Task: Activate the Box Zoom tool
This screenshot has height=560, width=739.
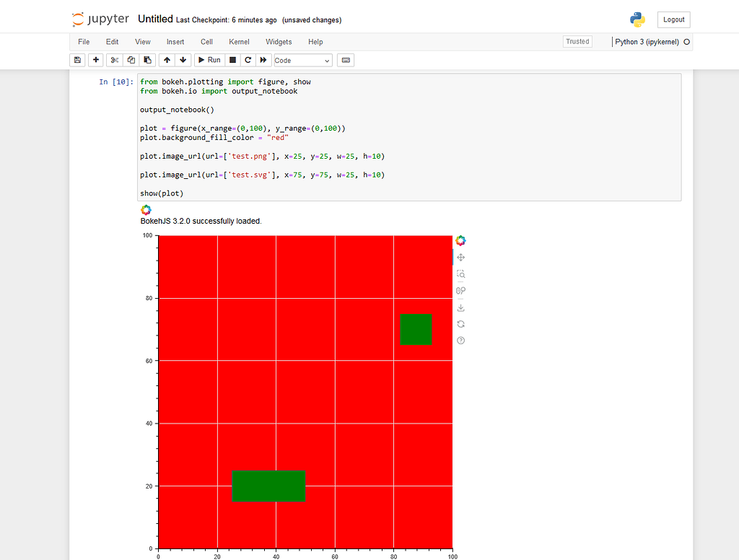Action: (x=460, y=274)
